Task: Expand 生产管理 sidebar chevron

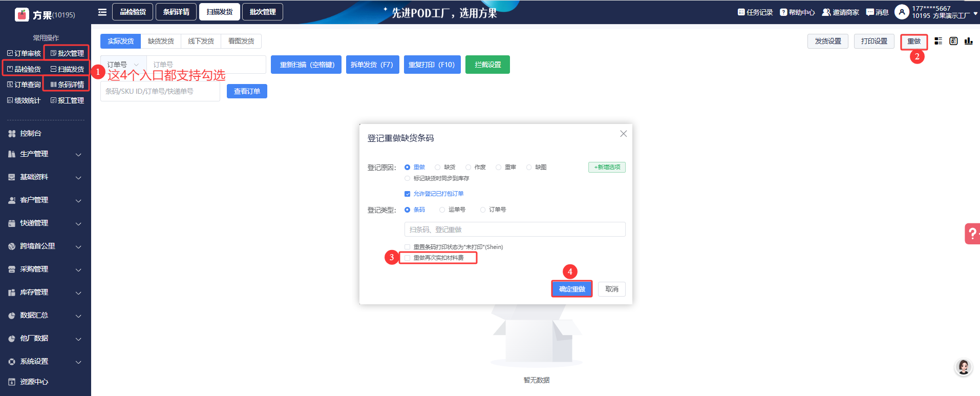Action: pyautogui.click(x=78, y=154)
